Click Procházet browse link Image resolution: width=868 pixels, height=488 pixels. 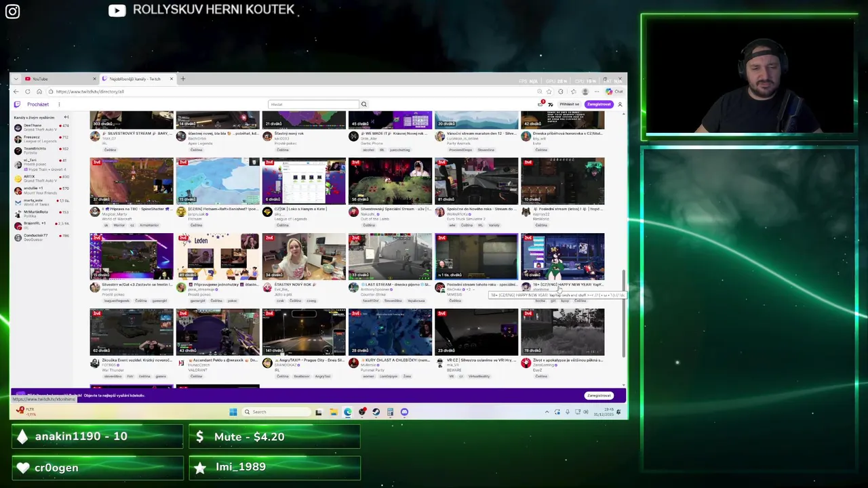tap(38, 104)
